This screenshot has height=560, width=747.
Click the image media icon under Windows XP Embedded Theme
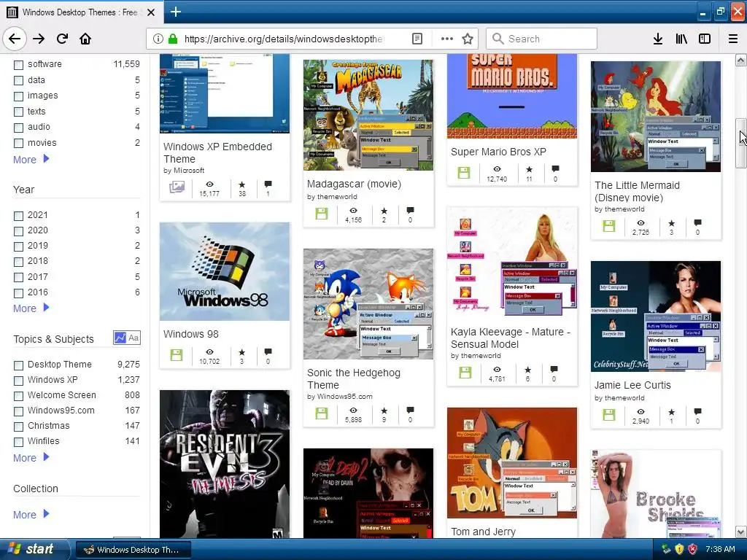pos(177,187)
